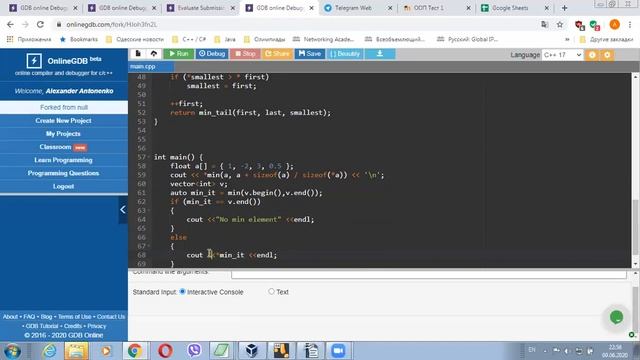The image size is (640, 360).
Task: Open the Credits footer link
Action: click(x=73, y=326)
